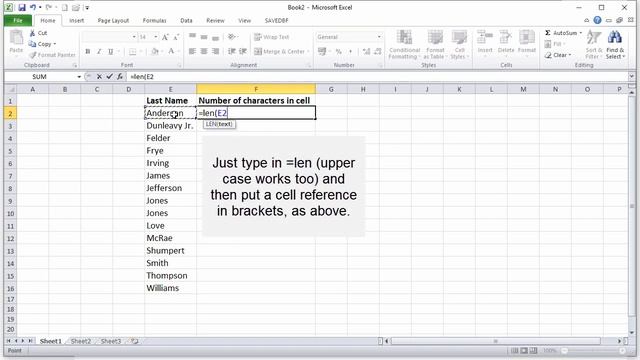Click Select All corner button

pos(11,89)
